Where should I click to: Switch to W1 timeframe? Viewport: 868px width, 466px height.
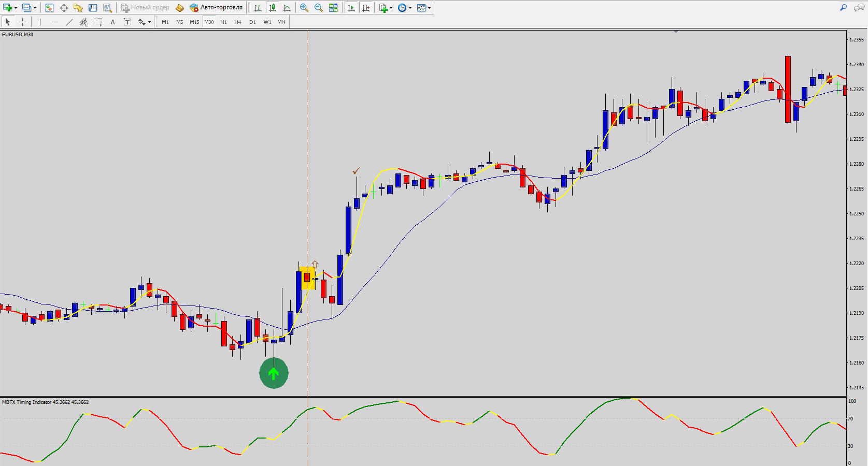(x=267, y=22)
